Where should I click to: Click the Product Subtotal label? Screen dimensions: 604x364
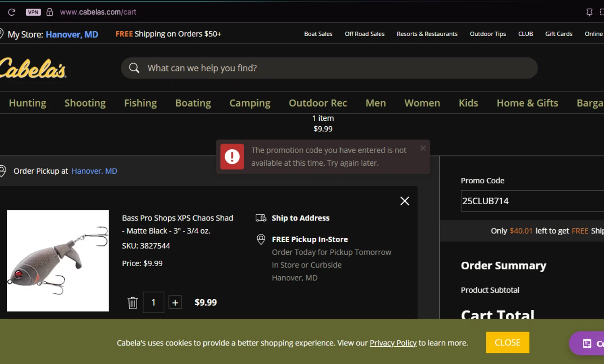coord(490,290)
